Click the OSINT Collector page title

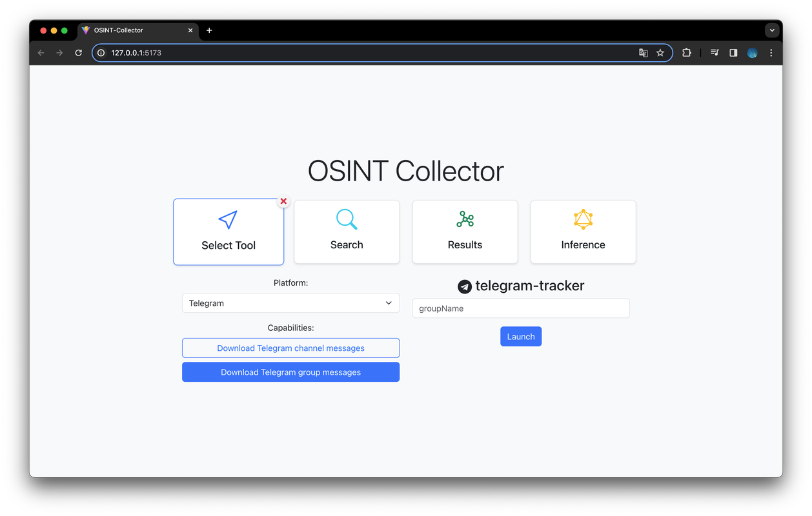pos(405,171)
